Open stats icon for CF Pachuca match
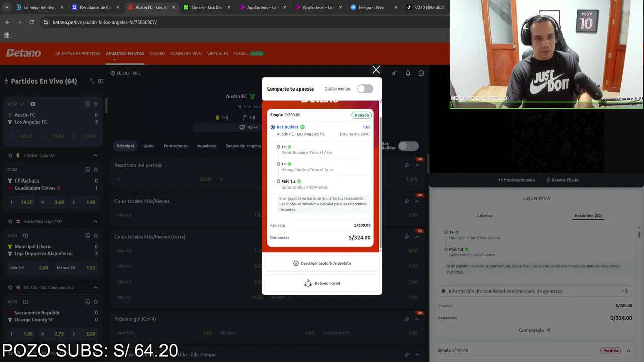 [x=87, y=170]
